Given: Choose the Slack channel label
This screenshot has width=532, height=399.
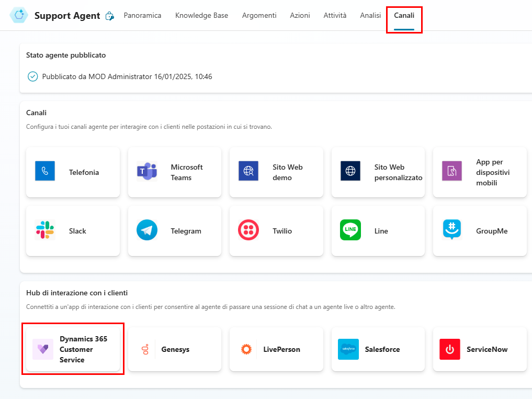Looking at the screenshot, I should click(77, 231).
